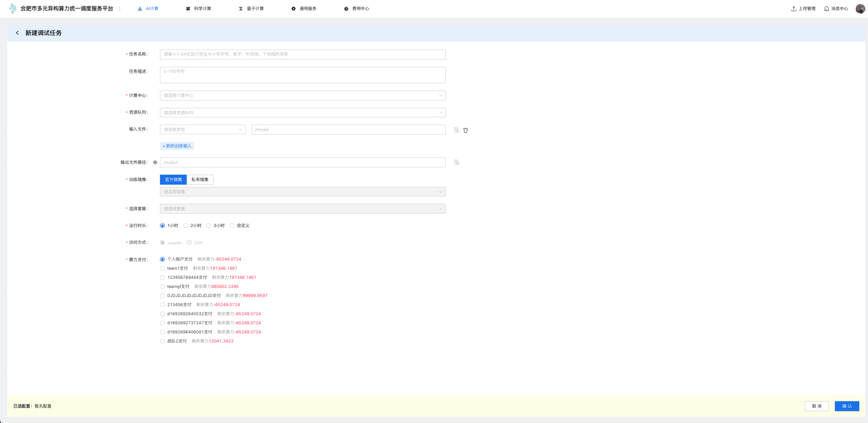Select the 2小时 run duration
The height and width of the screenshot is (423, 868).
pos(186,226)
